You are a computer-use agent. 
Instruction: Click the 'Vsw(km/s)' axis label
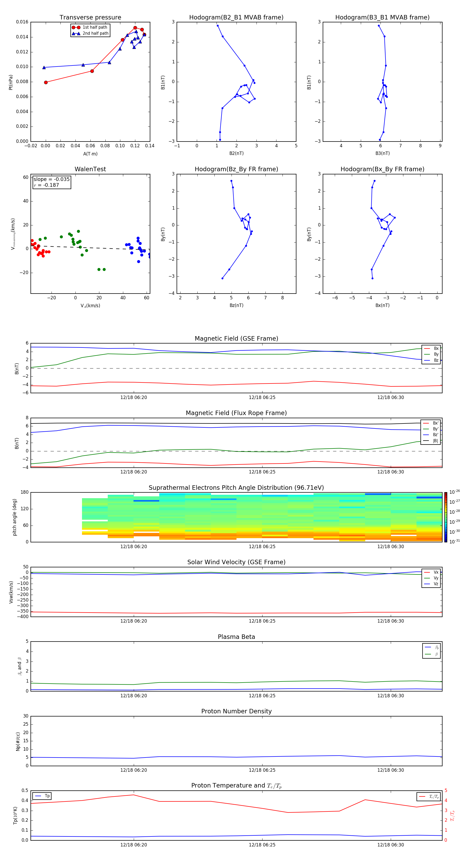coord(11,592)
